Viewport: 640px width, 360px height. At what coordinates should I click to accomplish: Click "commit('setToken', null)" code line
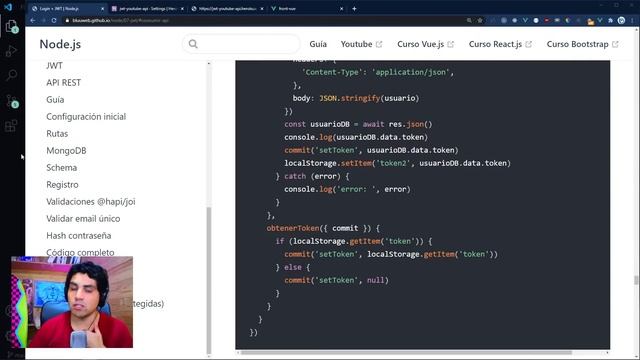click(336, 280)
